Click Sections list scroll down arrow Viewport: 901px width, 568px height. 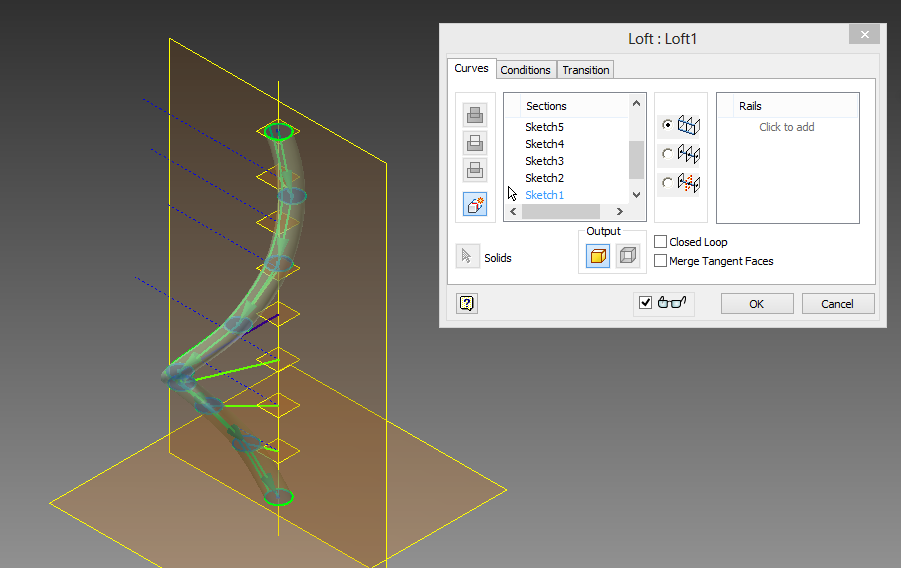click(x=636, y=195)
